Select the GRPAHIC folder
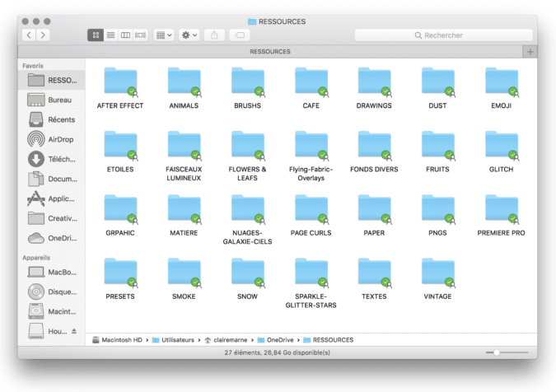556x392 pixels. coord(120,216)
